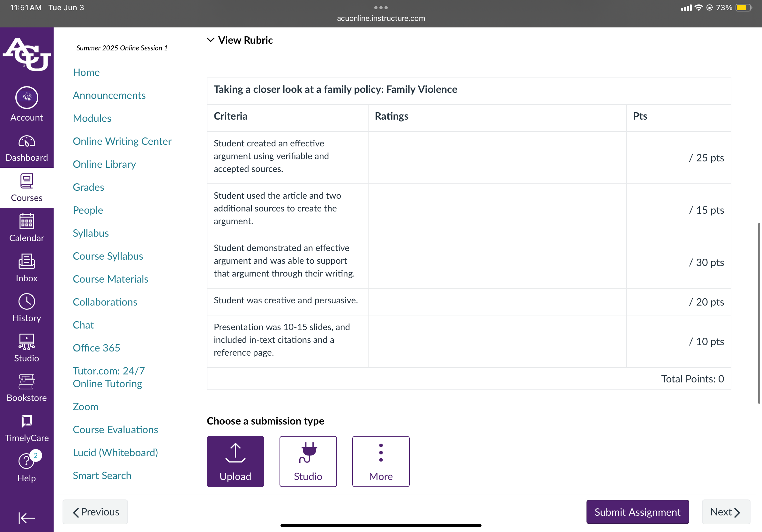Open the Bookstore icon
The width and height of the screenshot is (762, 532).
[26, 382]
